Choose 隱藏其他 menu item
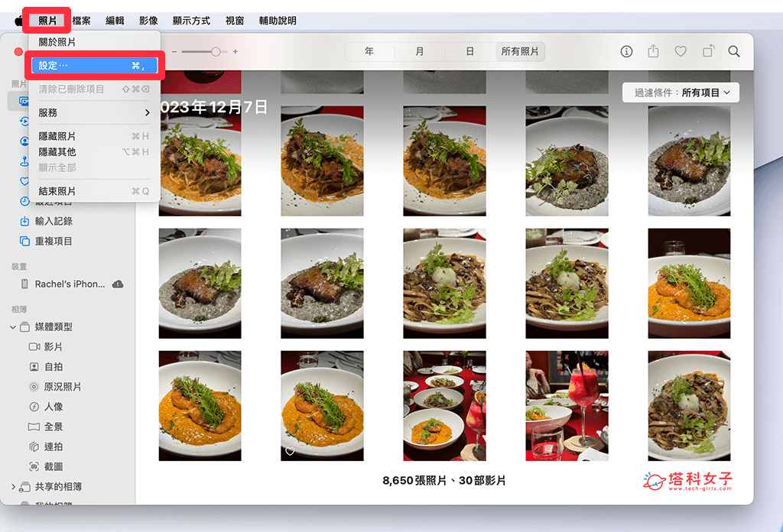 tap(94, 151)
